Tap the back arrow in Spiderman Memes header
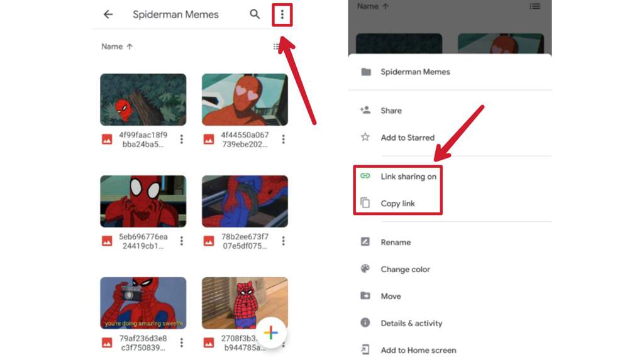This screenshot has height=362, width=644. (x=108, y=14)
